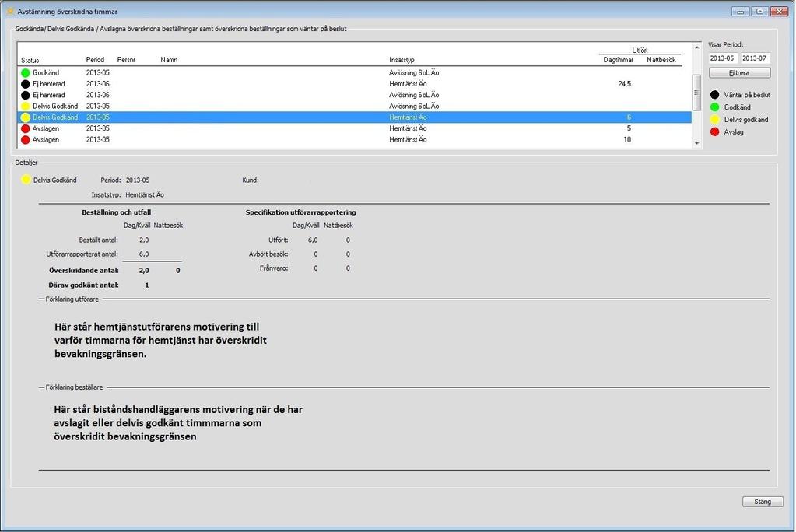Click the Beställt antal value 2,0

[144, 240]
